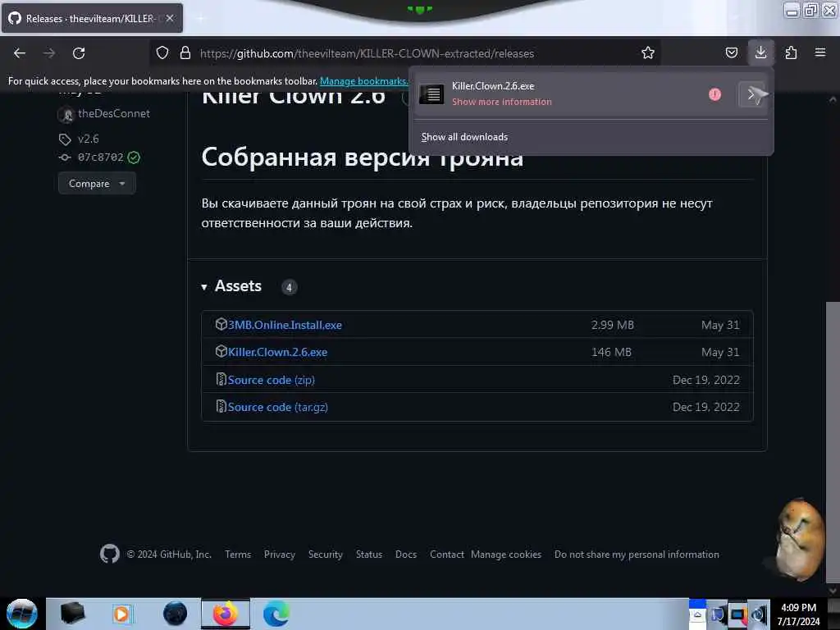Screen dimensions: 840x630
Task: Download Source code (zip)
Action: [x=271, y=380]
